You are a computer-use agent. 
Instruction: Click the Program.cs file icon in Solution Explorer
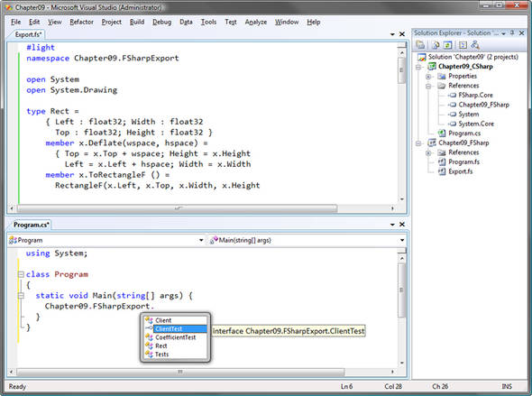pos(442,133)
